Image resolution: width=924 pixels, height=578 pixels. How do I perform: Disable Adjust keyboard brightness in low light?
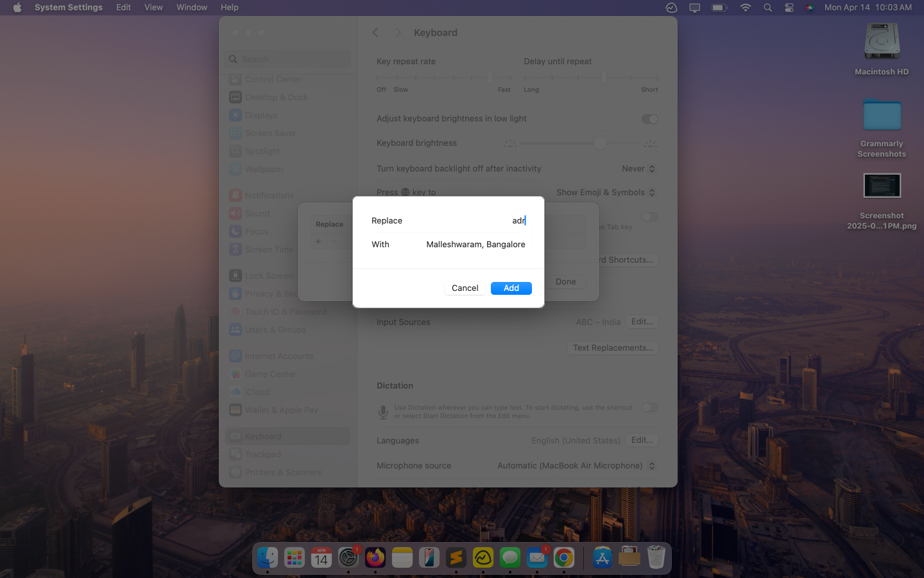tap(649, 119)
